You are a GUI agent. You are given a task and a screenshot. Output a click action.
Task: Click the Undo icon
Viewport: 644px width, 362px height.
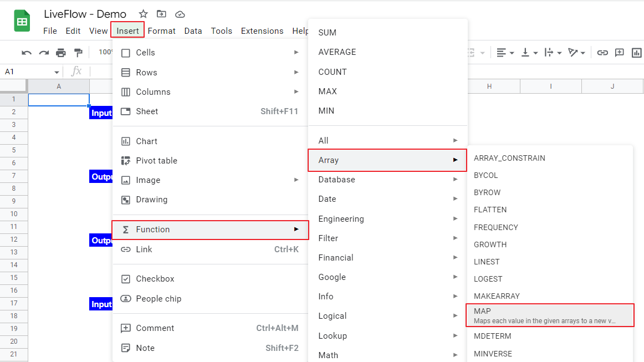pos(26,53)
